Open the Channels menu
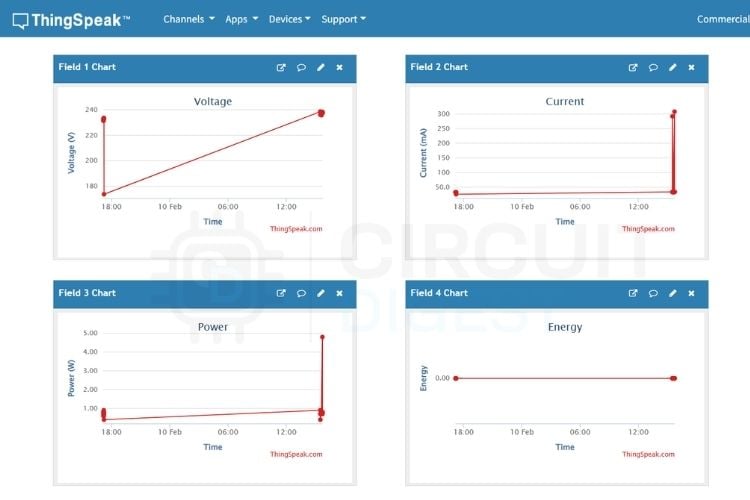This screenshot has height=500, width=750. [188, 19]
